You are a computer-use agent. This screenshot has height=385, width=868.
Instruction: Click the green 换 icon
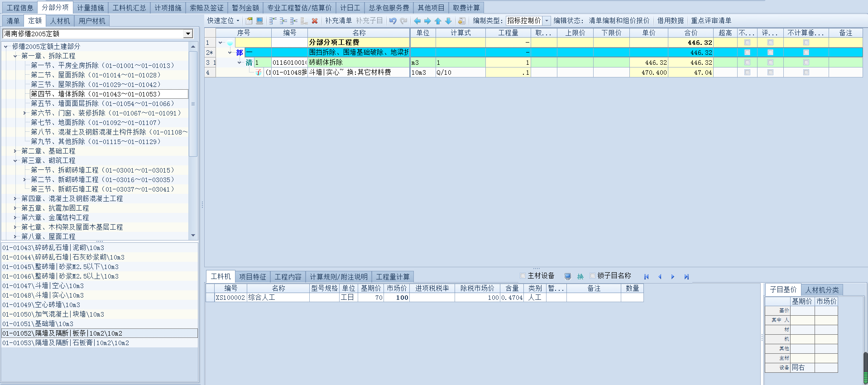pyautogui.click(x=580, y=276)
